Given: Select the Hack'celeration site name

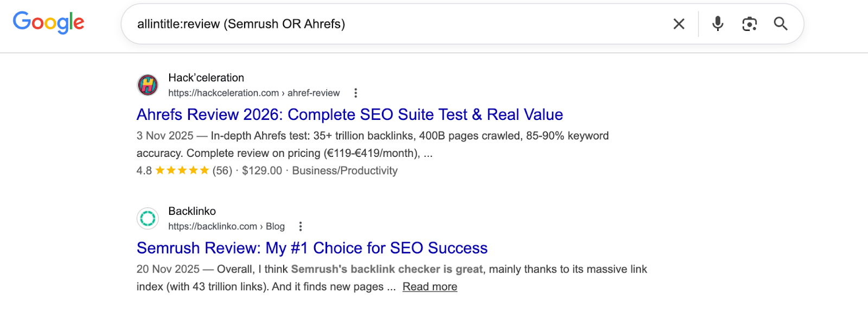Looking at the screenshot, I should (x=206, y=78).
